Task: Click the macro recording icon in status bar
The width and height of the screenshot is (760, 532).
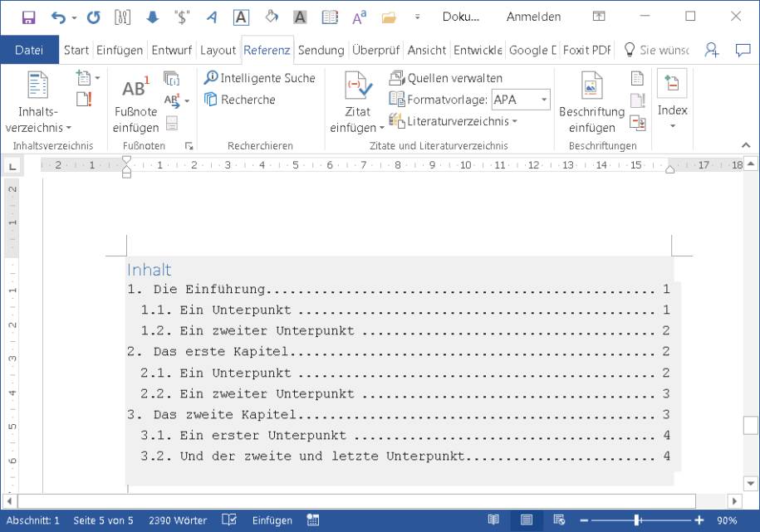Action: pyautogui.click(x=313, y=520)
